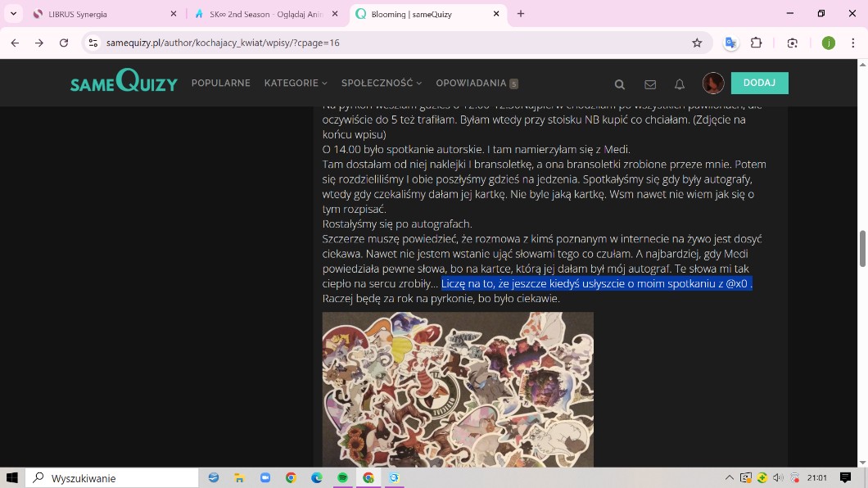Expand the Społeczność dropdown menu
Image resolution: width=868 pixels, height=488 pixels.
coord(381,83)
